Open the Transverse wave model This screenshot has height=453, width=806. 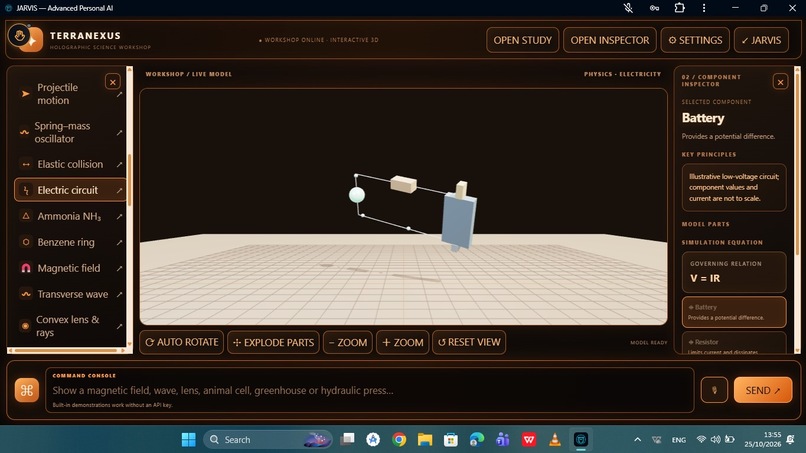pos(69,294)
